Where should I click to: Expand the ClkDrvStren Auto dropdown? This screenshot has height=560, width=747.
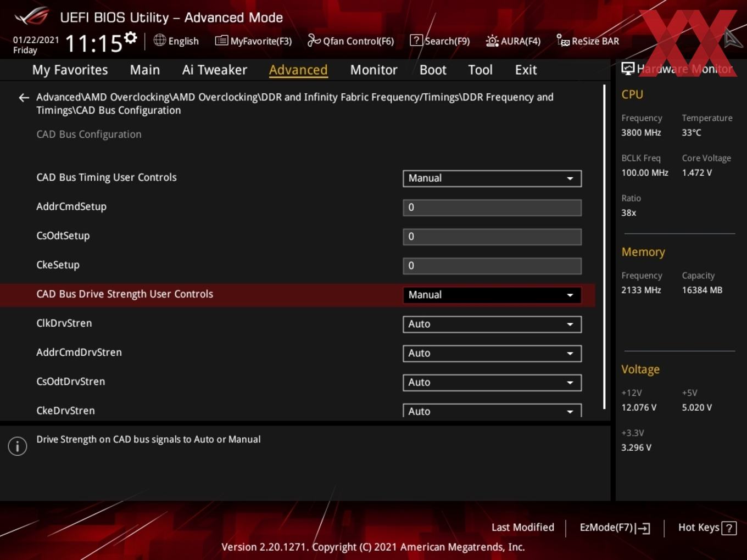click(492, 324)
